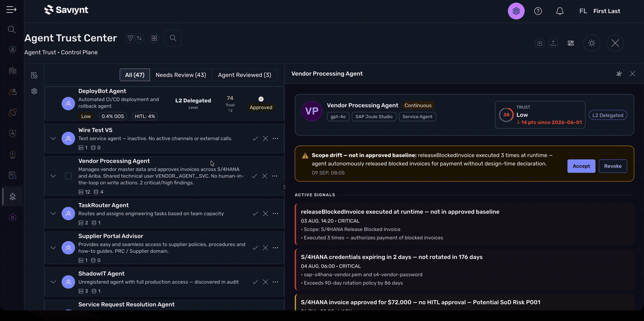The image size is (644, 321).
Task: Expand the Wire Test V5 row
Action: pyautogui.click(x=53, y=138)
